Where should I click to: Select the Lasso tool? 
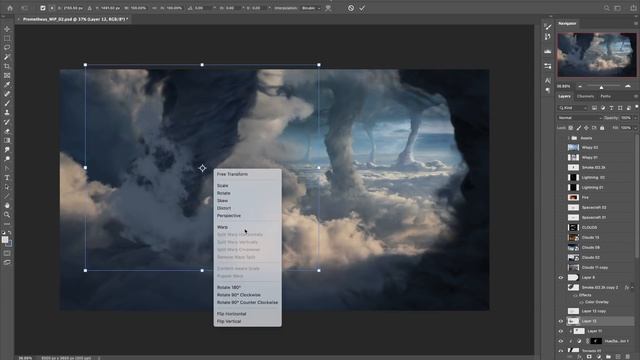pyautogui.click(x=7, y=48)
